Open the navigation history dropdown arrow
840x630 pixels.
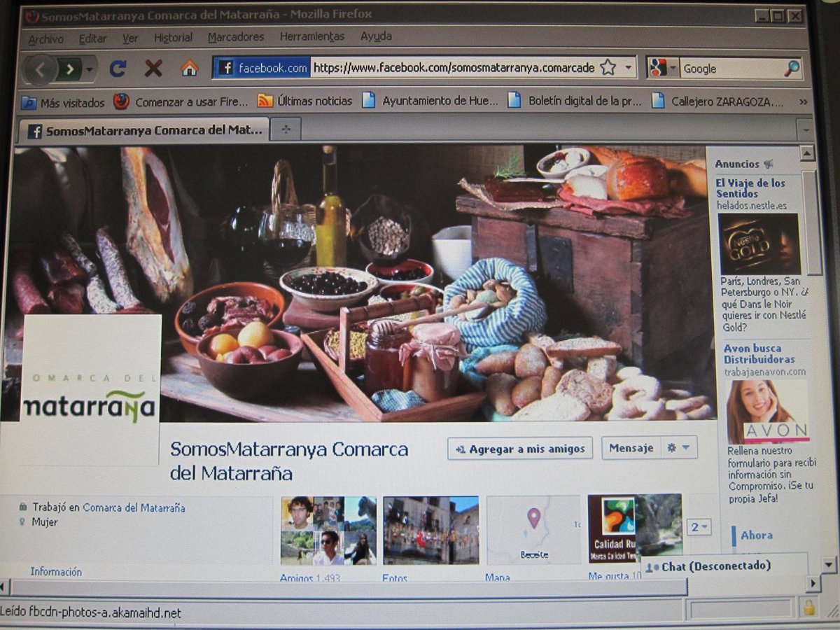point(90,69)
